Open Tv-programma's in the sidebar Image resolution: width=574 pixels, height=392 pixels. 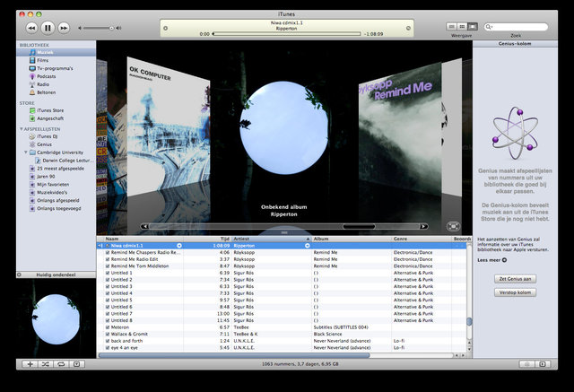point(55,68)
